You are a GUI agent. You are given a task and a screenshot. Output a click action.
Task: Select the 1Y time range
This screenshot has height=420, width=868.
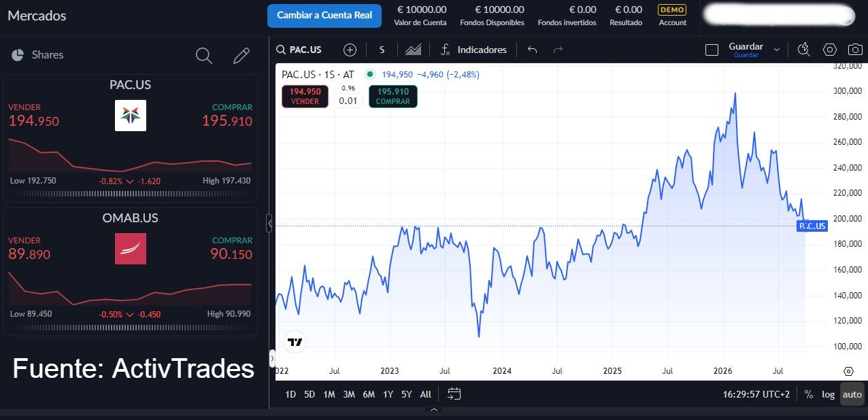pyautogui.click(x=388, y=394)
